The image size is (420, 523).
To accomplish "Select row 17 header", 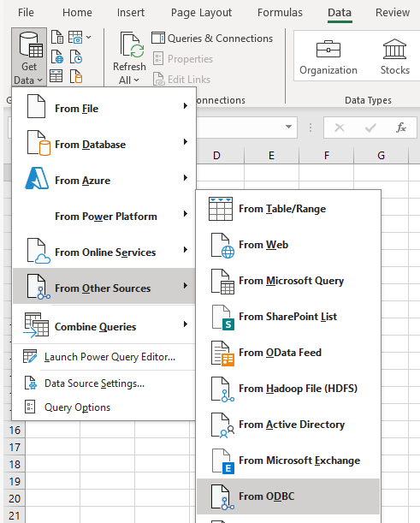I will coord(15,448).
